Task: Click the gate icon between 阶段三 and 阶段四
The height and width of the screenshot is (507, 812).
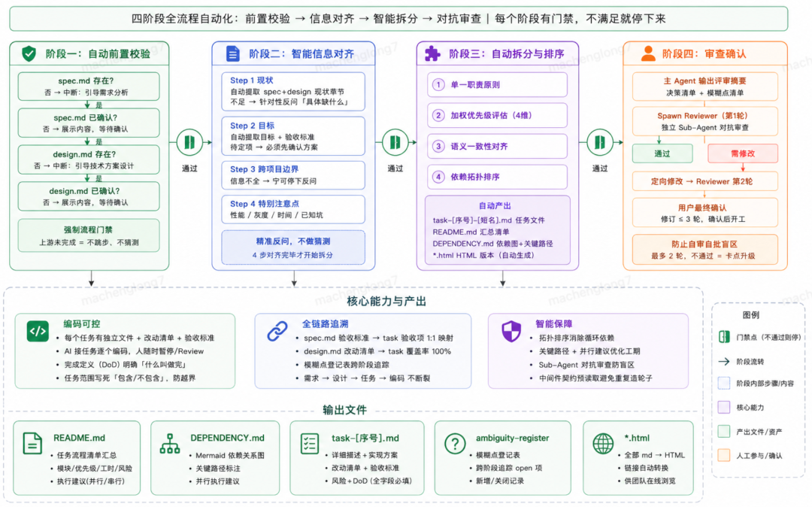Action: (x=600, y=142)
